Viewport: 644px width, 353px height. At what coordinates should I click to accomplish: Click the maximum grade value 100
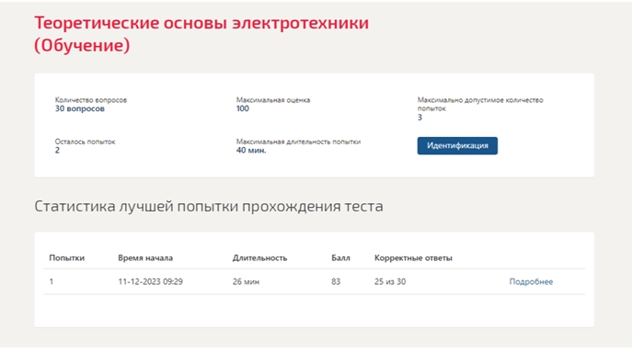(x=242, y=108)
